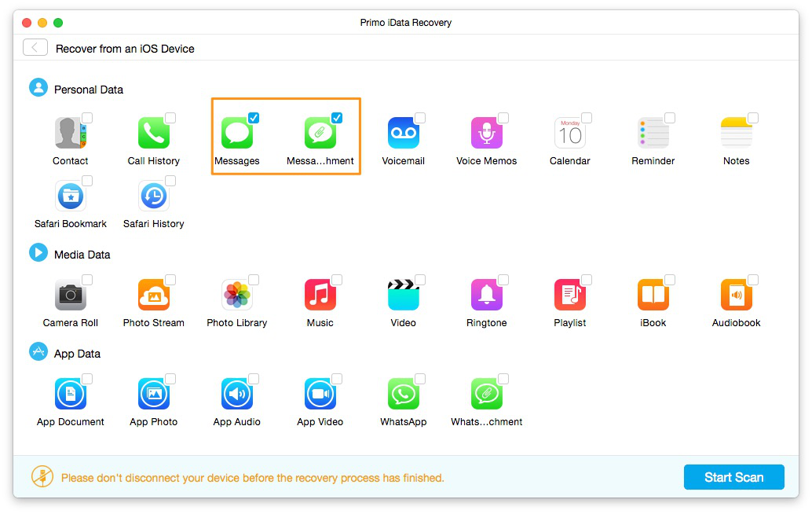812x514 pixels.
Task: Click the "Audiobook" label
Action: click(x=737, y=323)
